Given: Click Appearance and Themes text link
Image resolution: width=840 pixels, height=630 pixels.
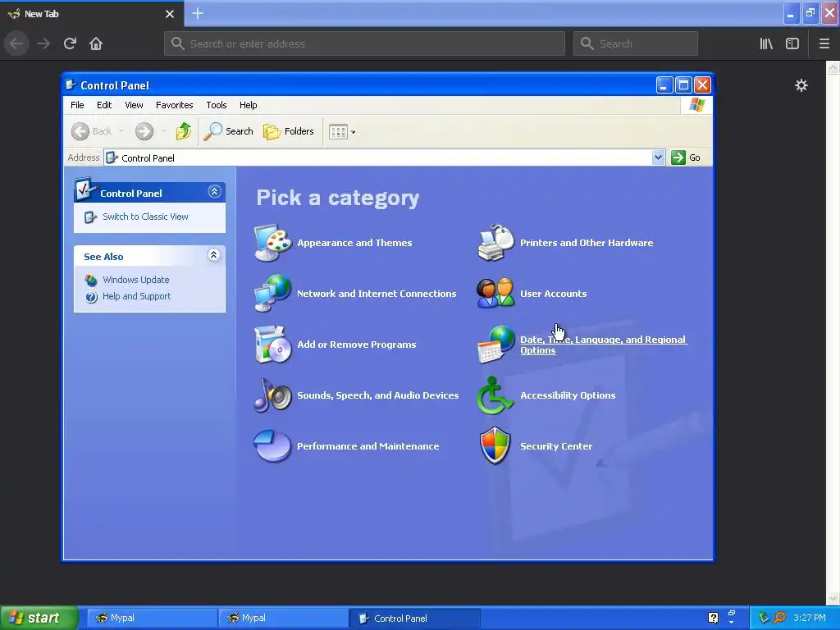Looking at the screenshot, I should click(354, 243).
